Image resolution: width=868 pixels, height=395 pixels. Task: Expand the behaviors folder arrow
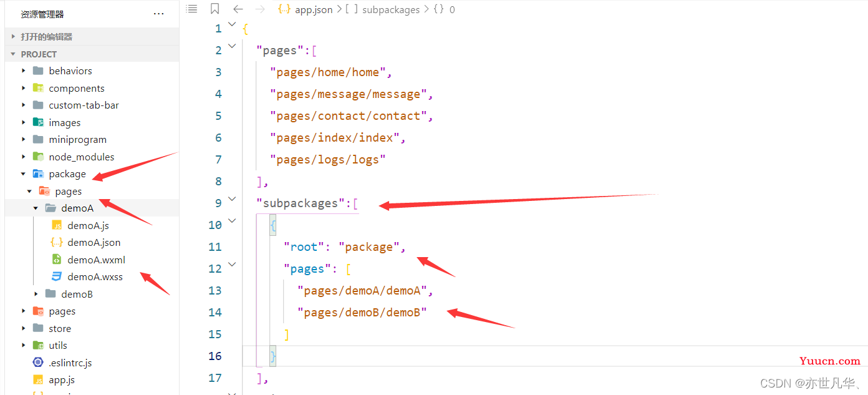24,71
